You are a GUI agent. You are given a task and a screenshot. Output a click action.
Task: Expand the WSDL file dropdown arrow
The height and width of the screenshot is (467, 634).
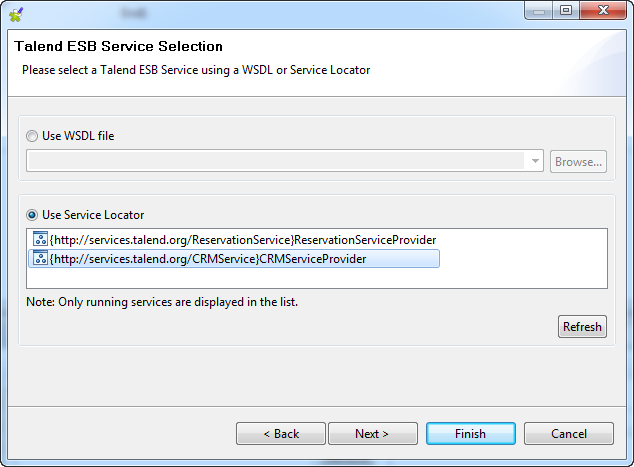tap(536, 161)
